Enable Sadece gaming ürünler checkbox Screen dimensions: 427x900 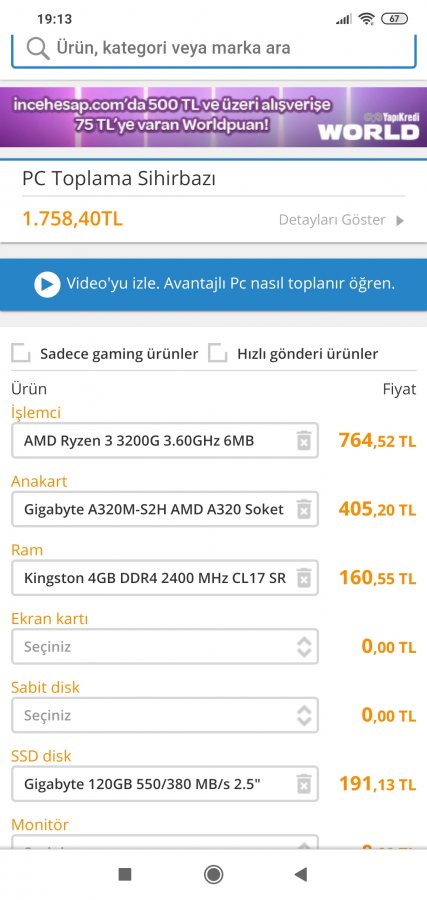coord(21,354)
